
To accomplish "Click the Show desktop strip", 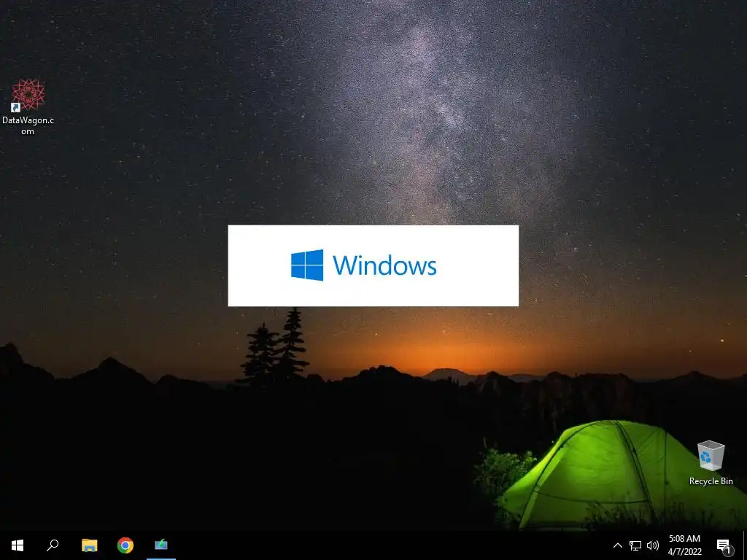I will tap(745, 545).
